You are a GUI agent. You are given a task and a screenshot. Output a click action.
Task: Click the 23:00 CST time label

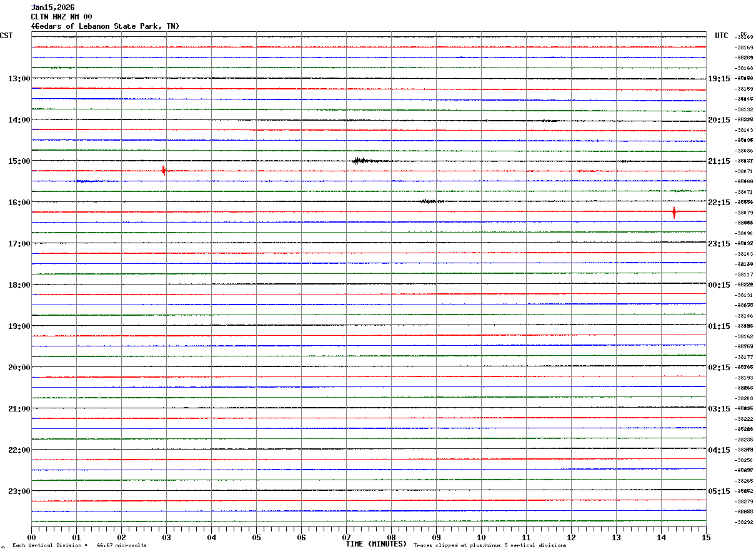click(19, 491)
